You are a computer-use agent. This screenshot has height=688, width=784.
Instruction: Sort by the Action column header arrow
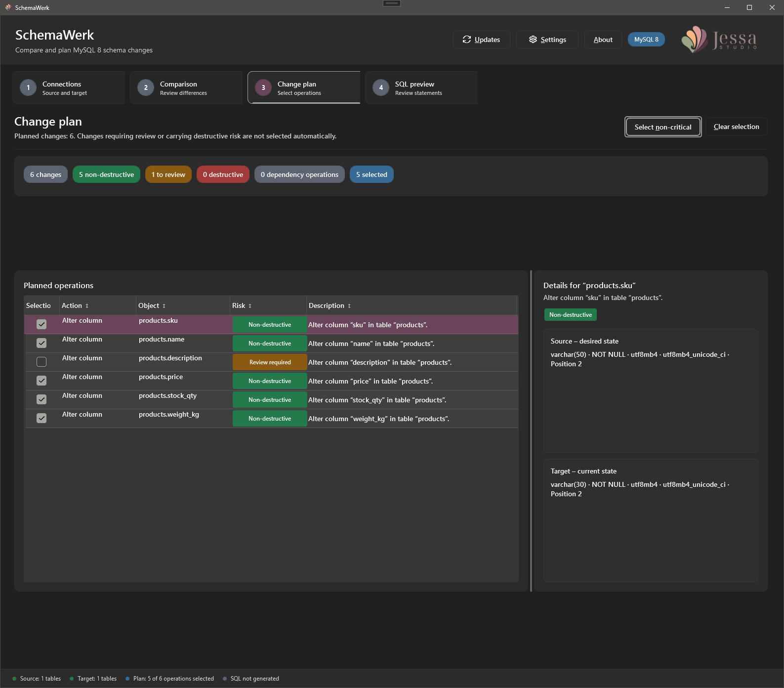pos(87,306)
